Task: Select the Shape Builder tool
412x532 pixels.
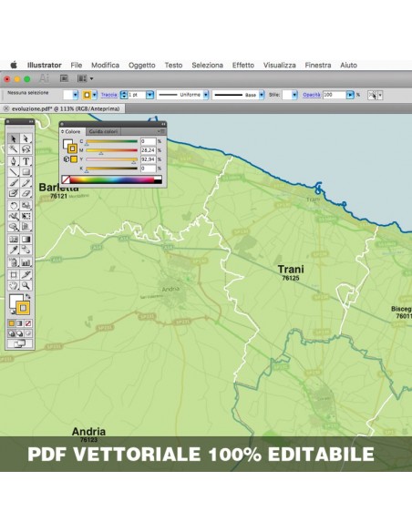Action: click(14, 227)
